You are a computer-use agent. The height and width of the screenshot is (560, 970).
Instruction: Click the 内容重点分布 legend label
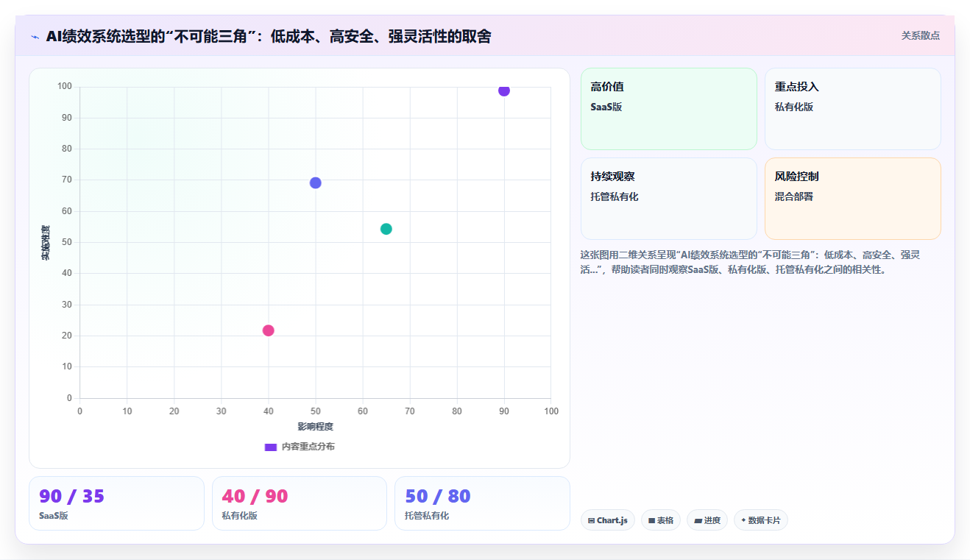(308, 447)
